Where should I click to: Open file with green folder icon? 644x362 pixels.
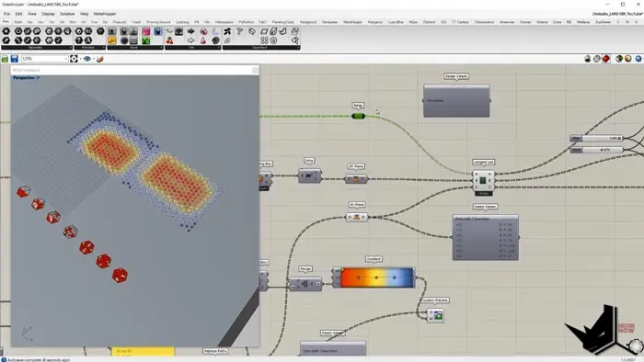coord(5,59)
